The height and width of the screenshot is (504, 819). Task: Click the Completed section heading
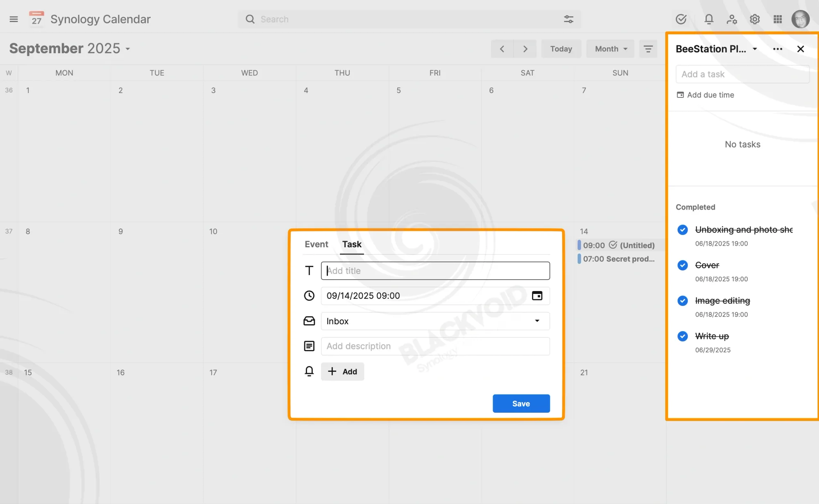click(x=695, y=207)
